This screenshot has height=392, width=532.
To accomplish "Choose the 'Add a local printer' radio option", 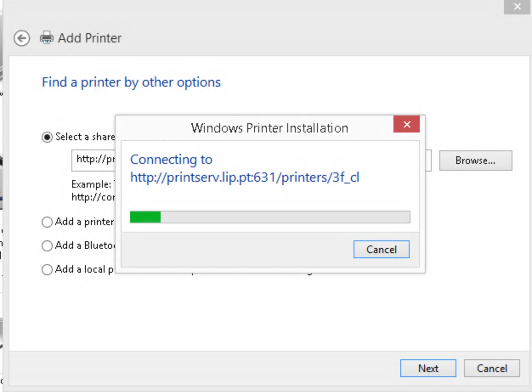I will tap(47, 270).
